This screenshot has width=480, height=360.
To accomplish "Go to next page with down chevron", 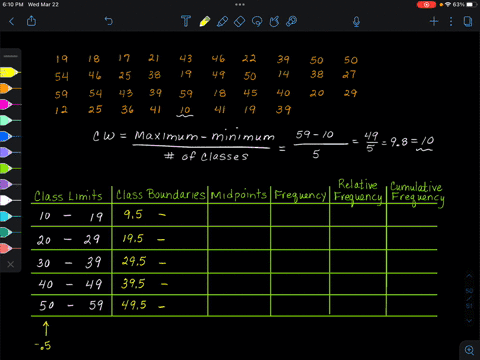I will click(x=469, y=321).
